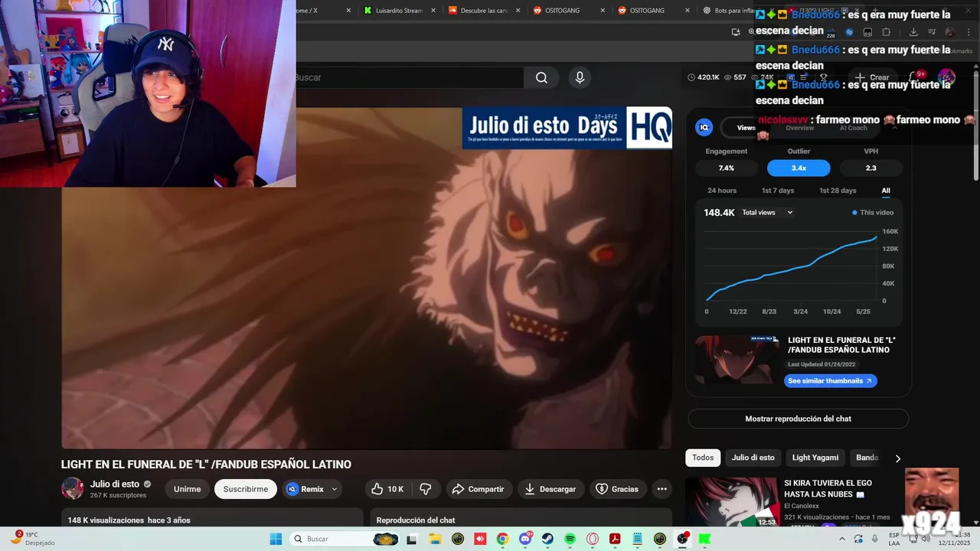This screenshot has height=551, width=980.
Task: Open YouTube notifications bell
Action: [914, 77]
